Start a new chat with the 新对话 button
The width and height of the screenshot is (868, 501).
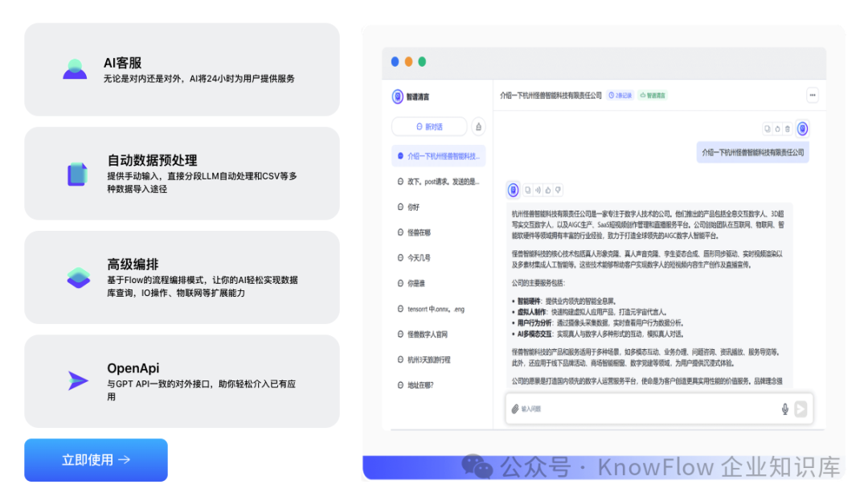point(430,126)
